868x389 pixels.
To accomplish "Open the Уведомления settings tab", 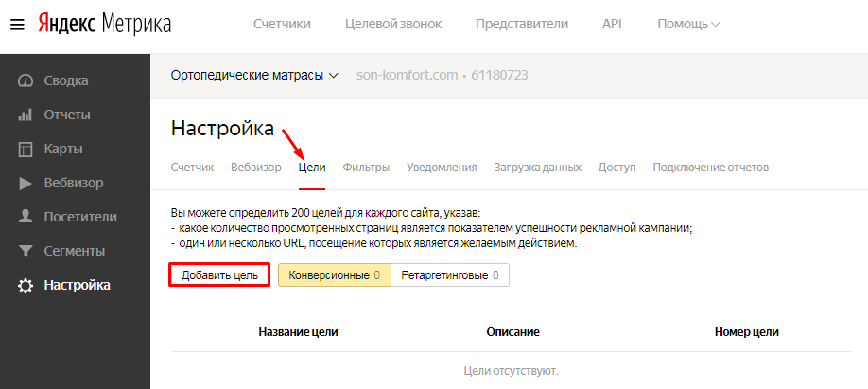I will 442,168.
